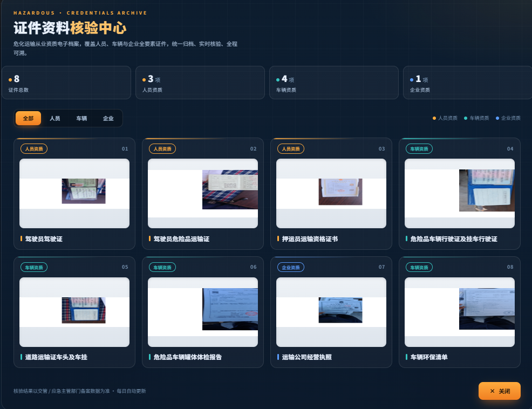Image resolution: width=532 pixels, height=409 pixels.
Task: Open the 运输公司经营执照 thumbnail
Action: pyautogui.click(x=331, y=312)
